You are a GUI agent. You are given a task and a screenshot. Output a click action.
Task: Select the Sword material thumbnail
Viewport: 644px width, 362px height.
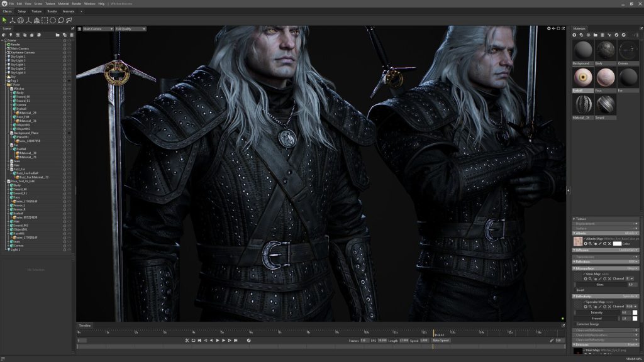(606, 105)
